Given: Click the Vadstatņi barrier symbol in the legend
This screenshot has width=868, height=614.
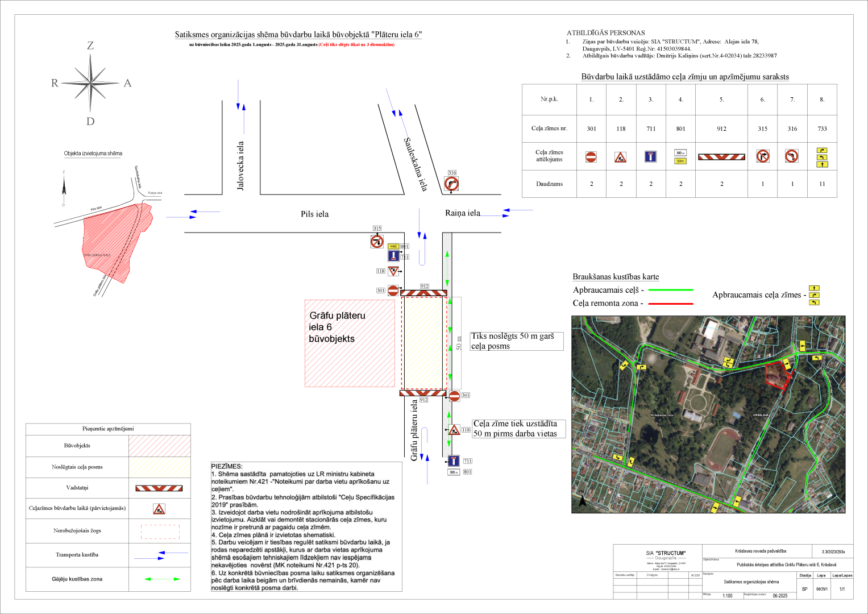Looking at the screenshot, I should 159,488.
